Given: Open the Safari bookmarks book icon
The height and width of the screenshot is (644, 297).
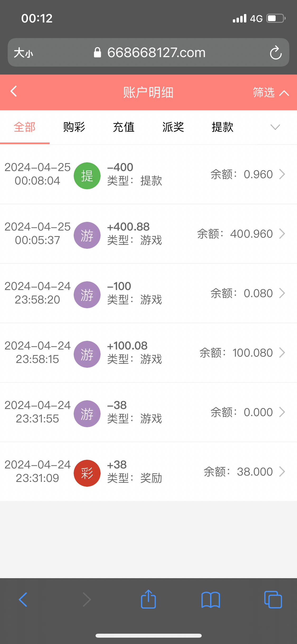Looking at the screenshot, I should pyautogui.click(x=210, y=600).
